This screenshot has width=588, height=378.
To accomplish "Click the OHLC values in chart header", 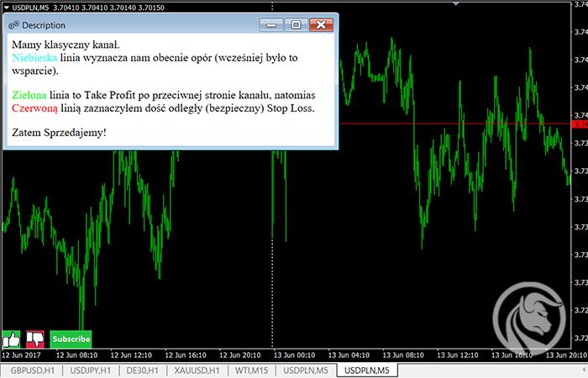I will pos(108,8).
